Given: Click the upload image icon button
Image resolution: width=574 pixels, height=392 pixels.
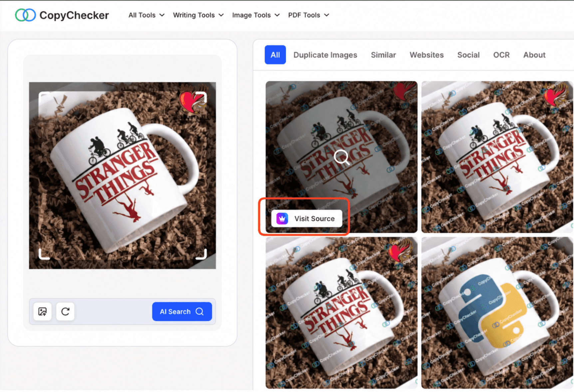Looking at the screenshot, I should pos(43,311).
